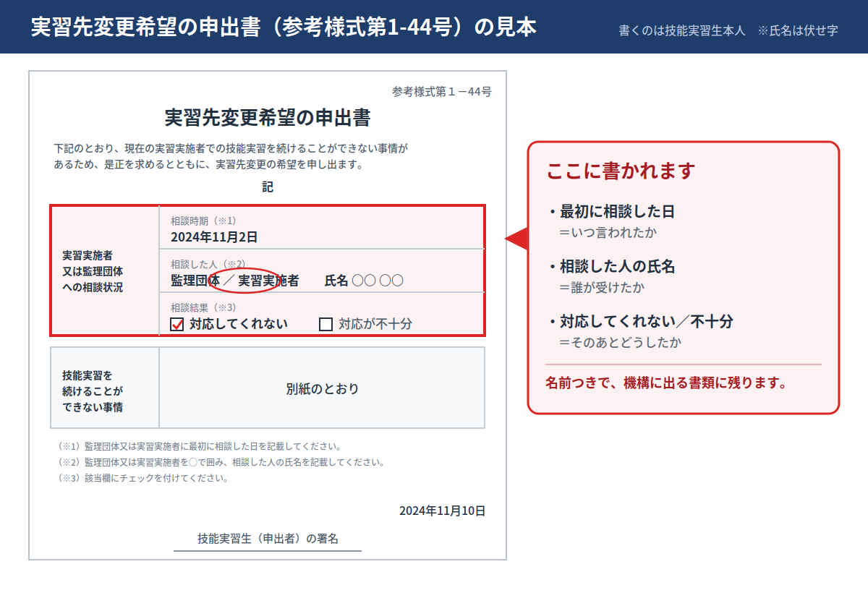Click the bullet 対応してくれない/不十分
This screenshot has width=868, height=593.
pyautogui.click(x=640, y=321)
